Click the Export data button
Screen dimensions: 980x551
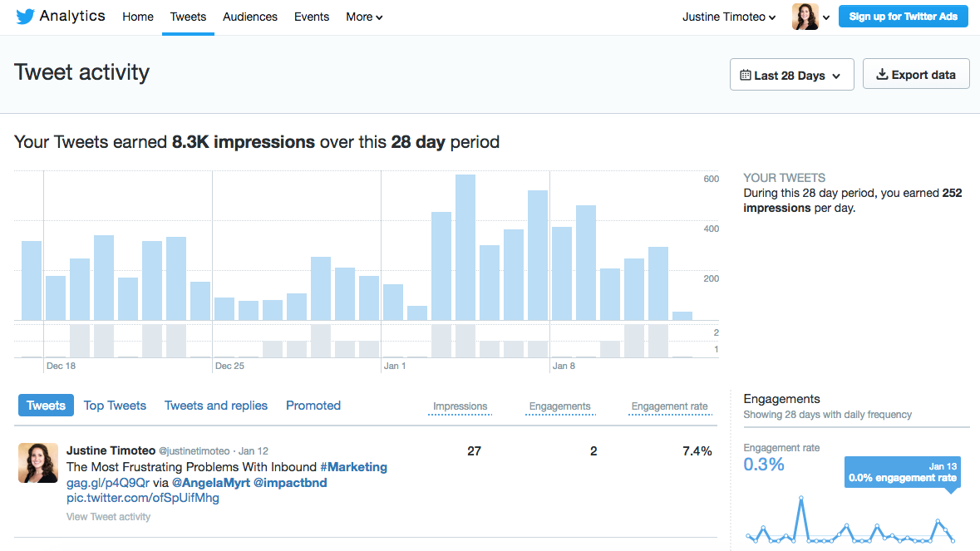pos(916,75)
